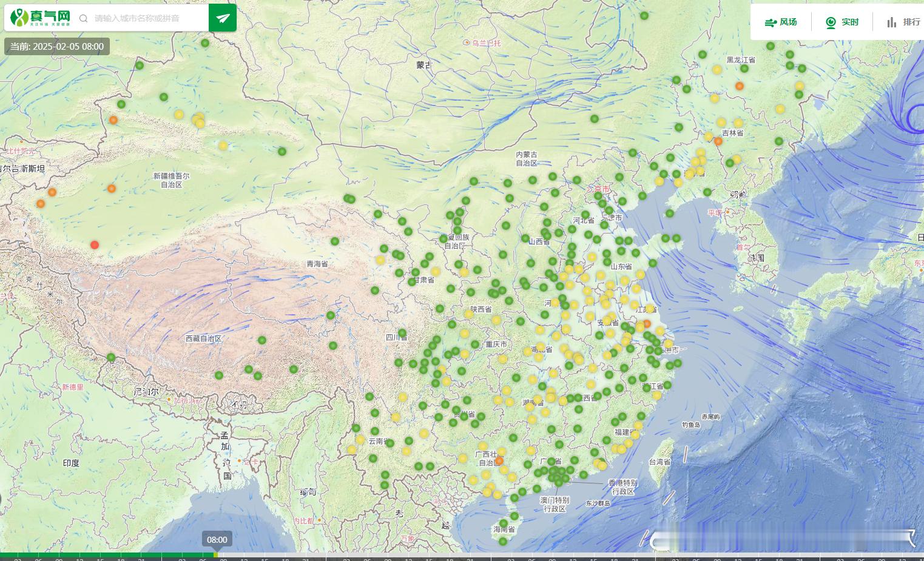Click the 山东省 map label
The width and height of the screenshot is (924, 561).
tap(621, 266)
